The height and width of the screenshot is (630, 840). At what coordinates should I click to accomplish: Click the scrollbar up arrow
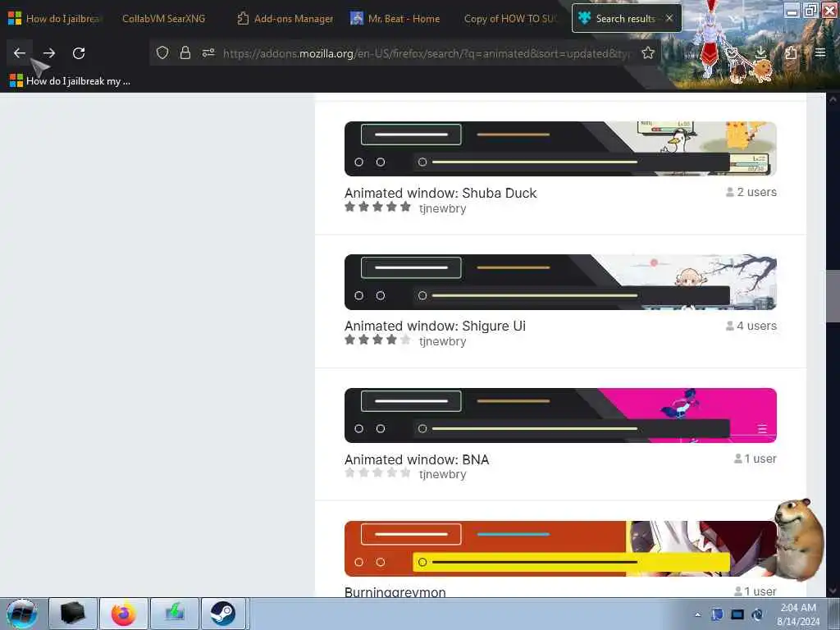click(833, 99)
